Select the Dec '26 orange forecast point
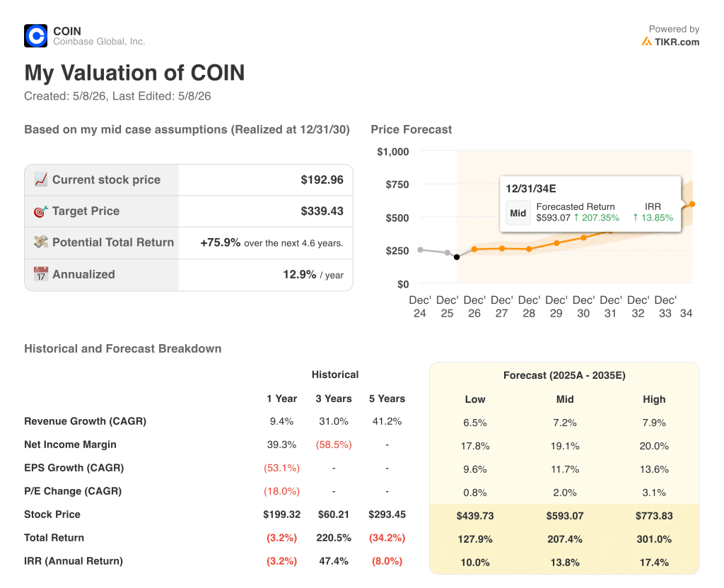 coord(474,249)
